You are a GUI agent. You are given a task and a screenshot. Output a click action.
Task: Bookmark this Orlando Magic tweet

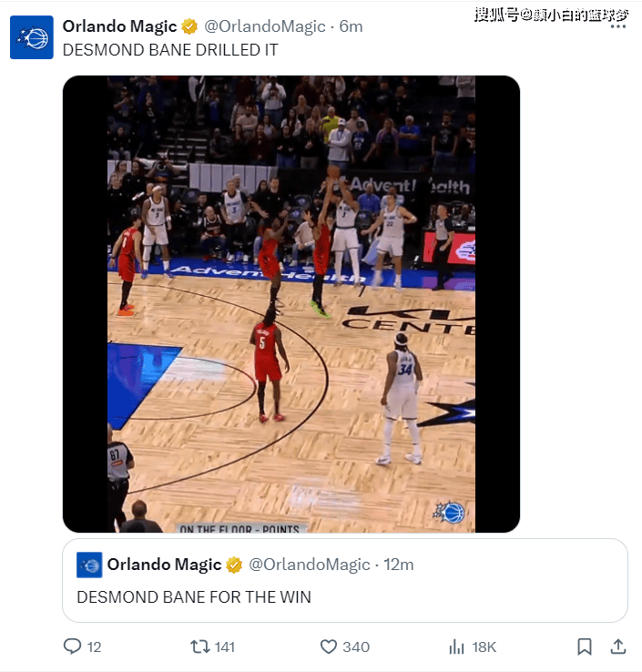pyautogui.click(x=585, y=647)
